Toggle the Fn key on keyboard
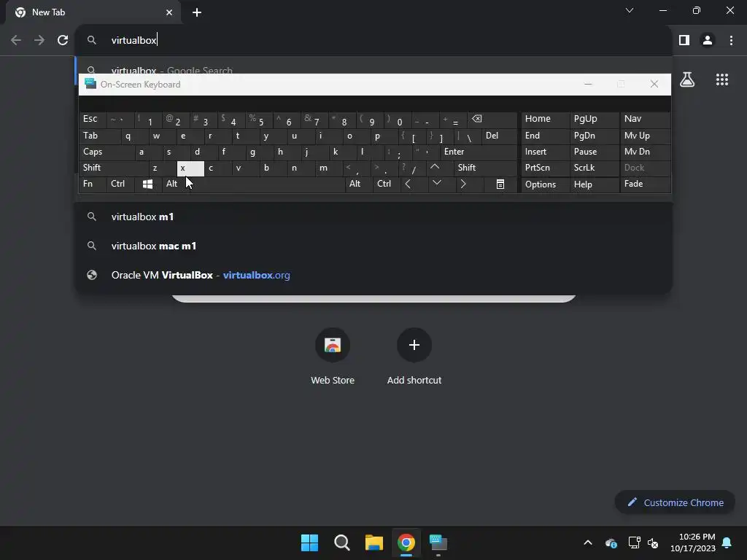The height and width of the screenshot is (560, 747). click(x=93, y=184)
